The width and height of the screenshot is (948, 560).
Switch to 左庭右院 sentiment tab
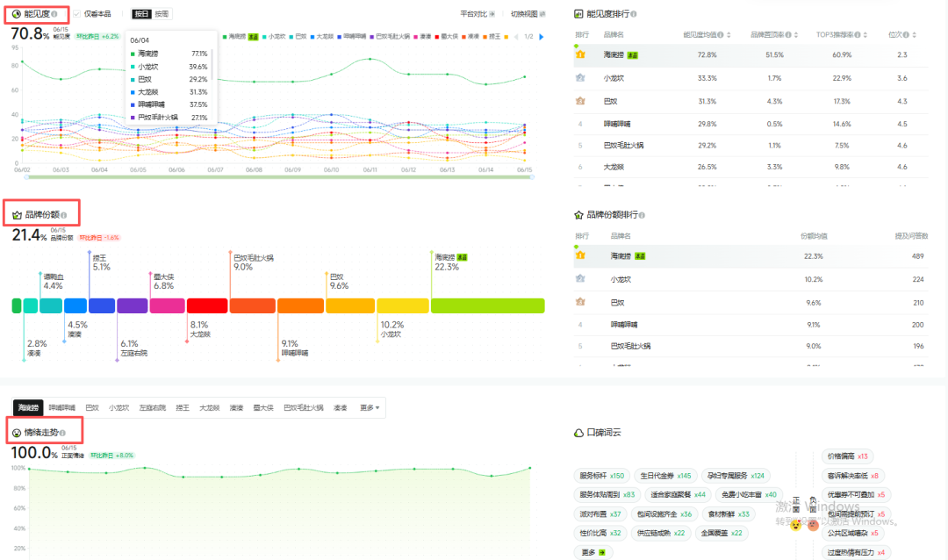153,408
